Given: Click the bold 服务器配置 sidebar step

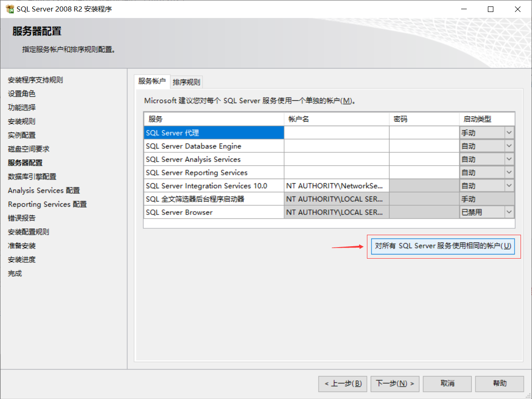Looking at the screenshot, I should pyautogui.click(x=25, y=163).
